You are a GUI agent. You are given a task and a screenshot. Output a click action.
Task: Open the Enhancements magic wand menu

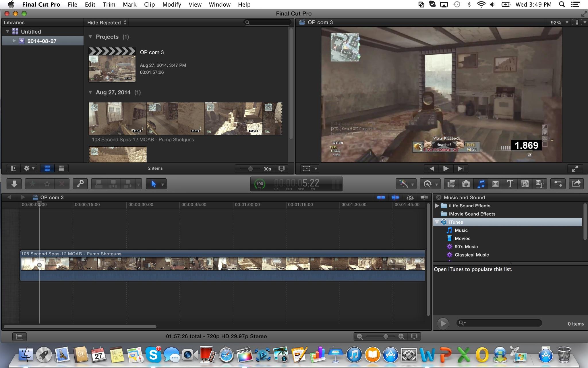click(x=406, y=184)
